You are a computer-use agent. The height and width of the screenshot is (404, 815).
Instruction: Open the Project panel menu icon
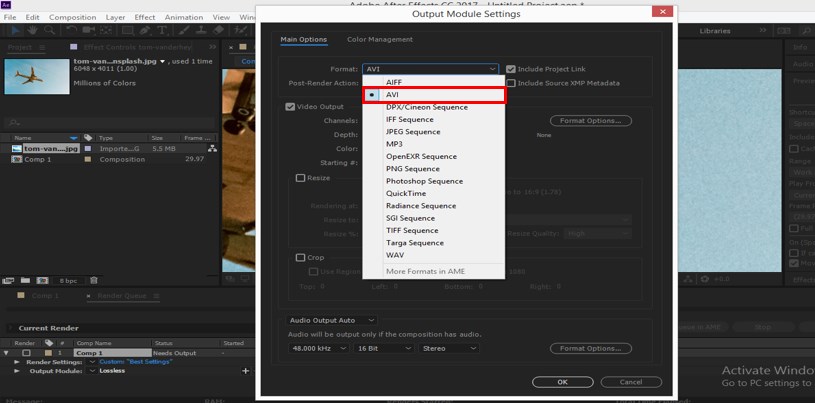coord(43,47)
